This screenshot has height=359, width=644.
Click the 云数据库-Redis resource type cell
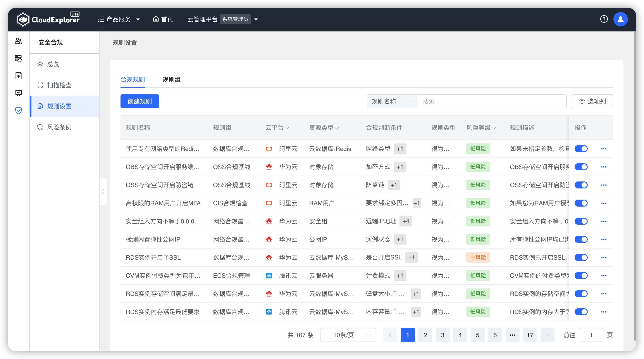[x=330, y=149]
